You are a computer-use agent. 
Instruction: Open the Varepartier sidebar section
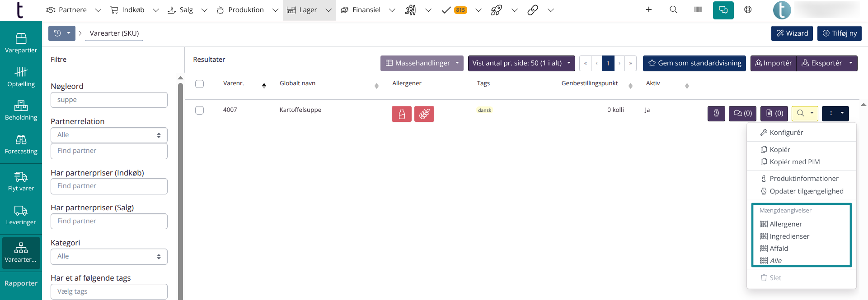click(21, 43)
